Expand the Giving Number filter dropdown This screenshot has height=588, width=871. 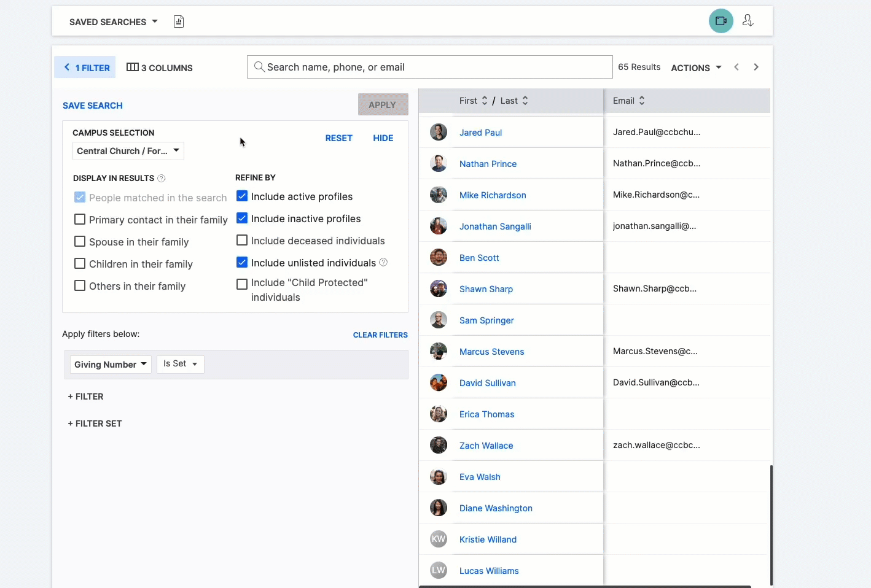coord(111,365)
